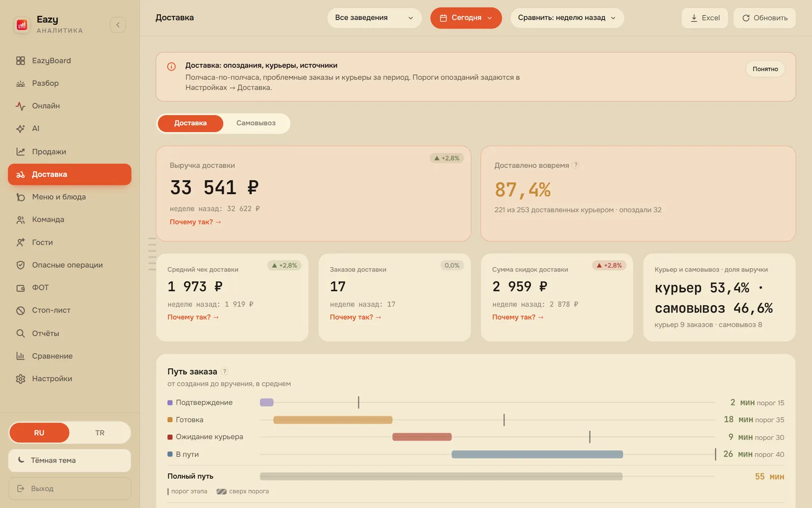812x508 pixels.
Task: Click the Онлайн pulse icon
Action: (20, 106)
